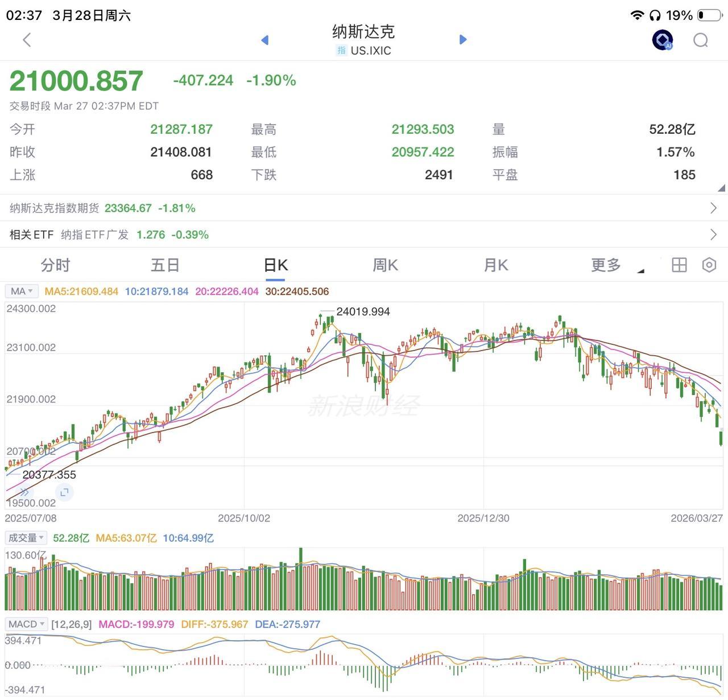Tap 平盘 count 185
Screen dimensions: 728x700
685,175
